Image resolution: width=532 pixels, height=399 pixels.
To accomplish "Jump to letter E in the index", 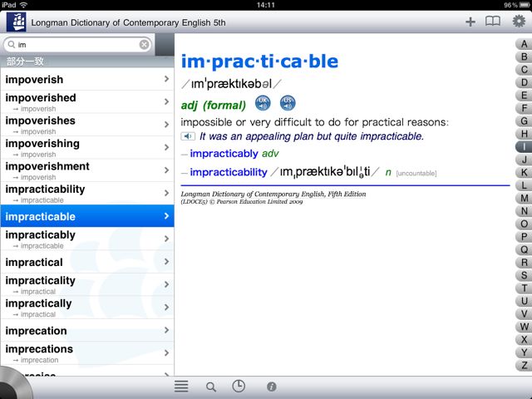I will 524,96.
